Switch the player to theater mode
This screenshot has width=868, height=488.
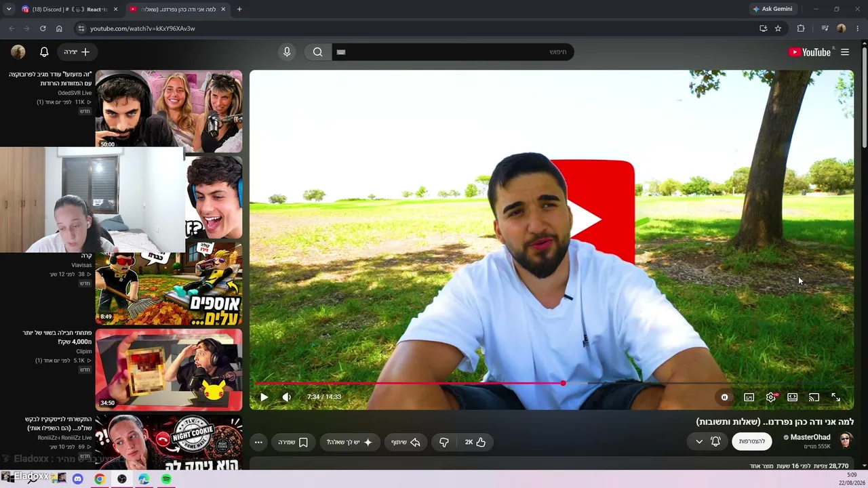tap(792, 397)
